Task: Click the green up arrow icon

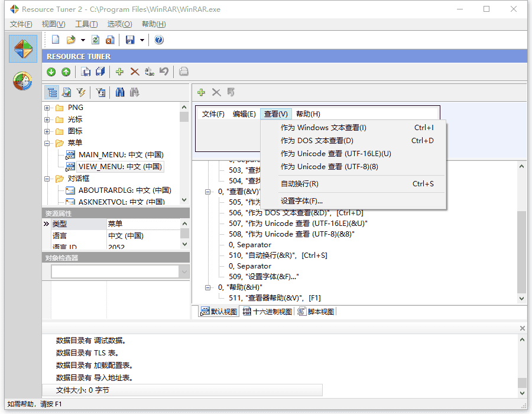Action: tap(66, 72)
